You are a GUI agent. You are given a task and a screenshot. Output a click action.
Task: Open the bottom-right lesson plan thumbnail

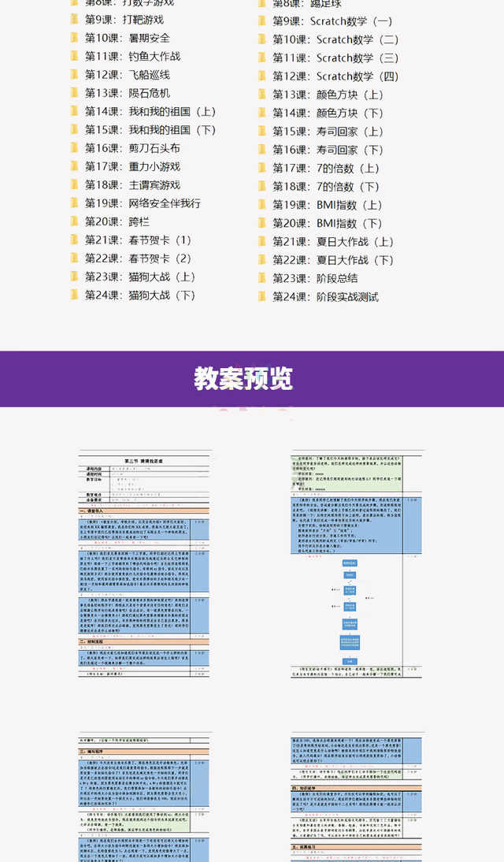tap(358, 797)
